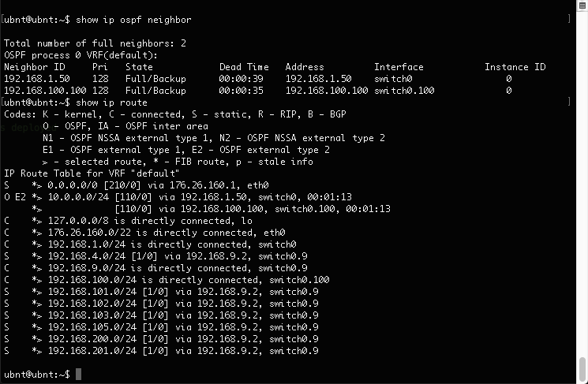Viewport: 588px width, 384px height.
Task: Click the 192.168.4.0/24 static route
Action: [x=81, y=256]
